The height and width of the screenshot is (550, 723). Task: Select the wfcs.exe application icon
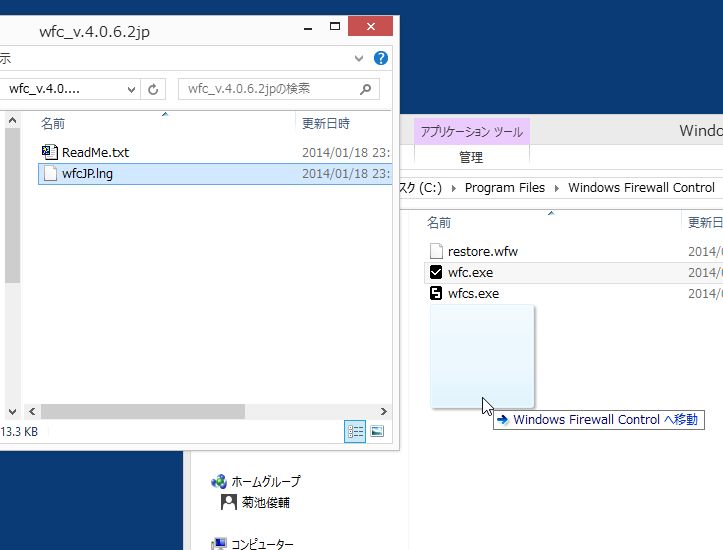click(436, 293)
